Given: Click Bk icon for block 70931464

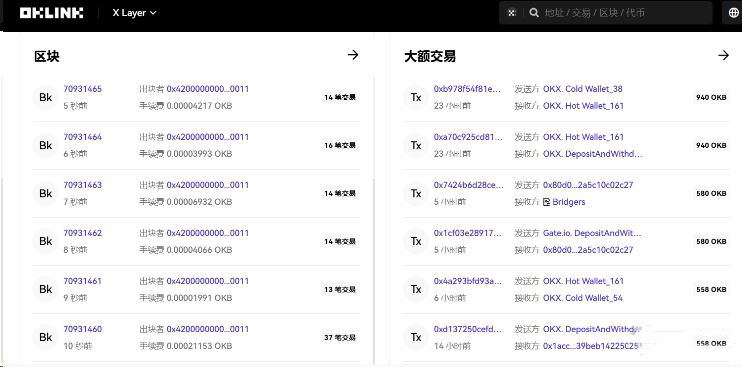Looking at the screenshot, I should 45,145.
